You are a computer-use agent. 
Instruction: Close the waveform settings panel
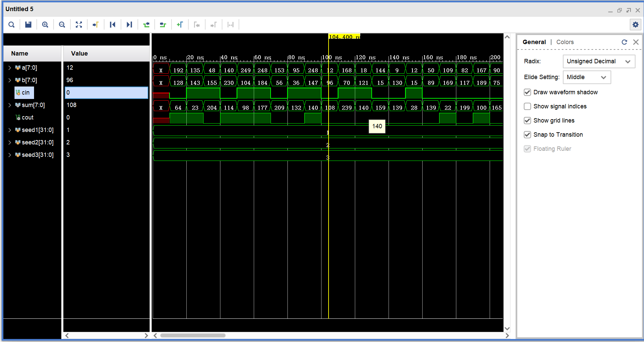(x=636, y=42)
